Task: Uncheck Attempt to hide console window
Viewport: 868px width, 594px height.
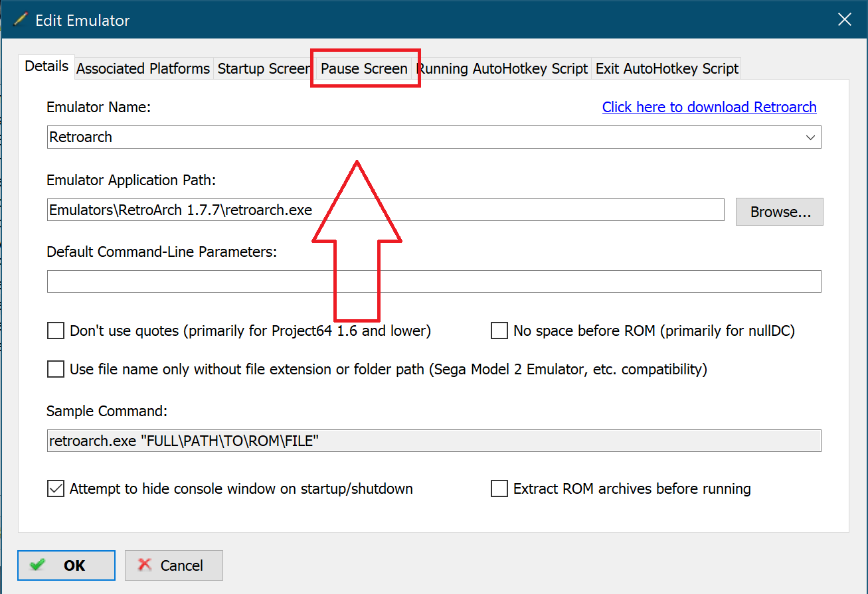Action: tap(56, 489)
